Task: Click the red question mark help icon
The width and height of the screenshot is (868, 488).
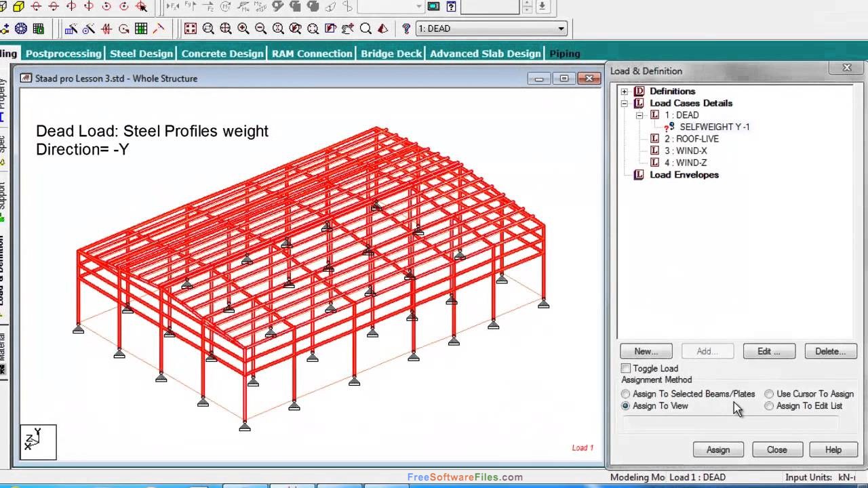Action: [x=406, y=28]
